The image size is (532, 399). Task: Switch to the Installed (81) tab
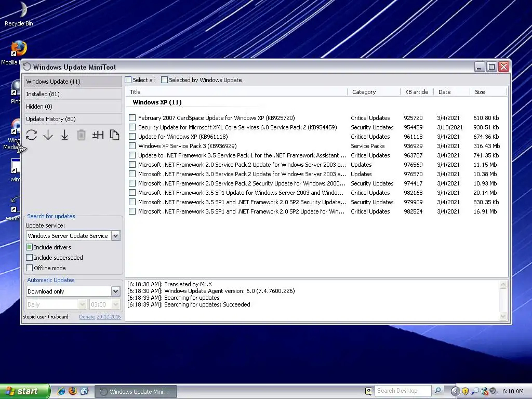click(x=73, y=94)
